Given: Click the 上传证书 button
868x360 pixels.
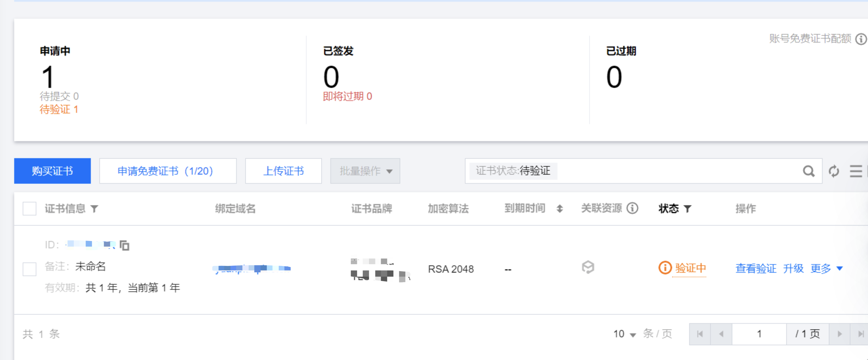Looking at the screenshot, I should [283, 171].
